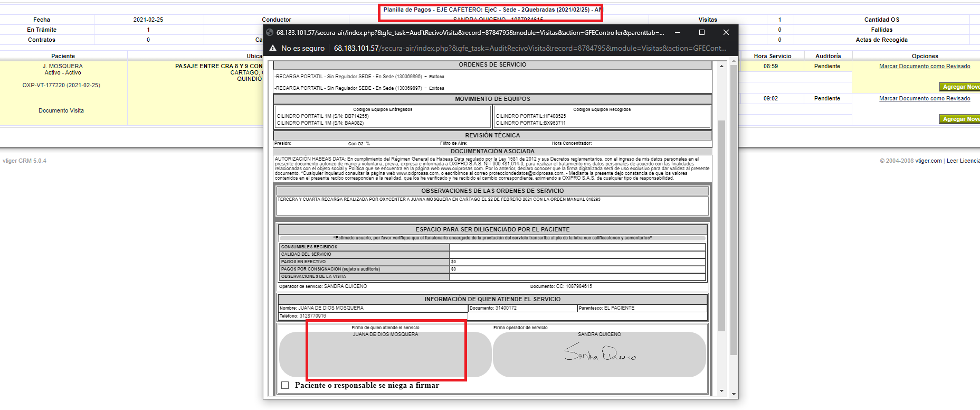Click the date value '2021-02-25'
This screenshot has width=980, height=410.
click(x=148, y=20)
